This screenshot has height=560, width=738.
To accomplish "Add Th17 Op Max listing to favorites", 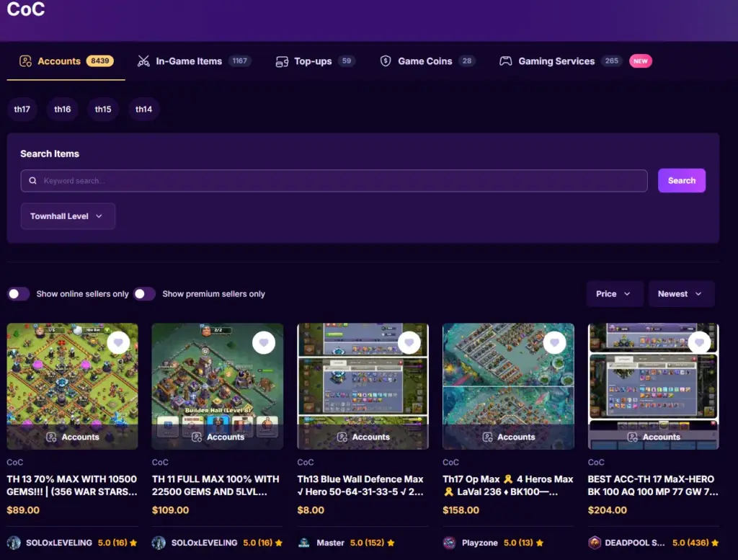I will coord(554,342).
